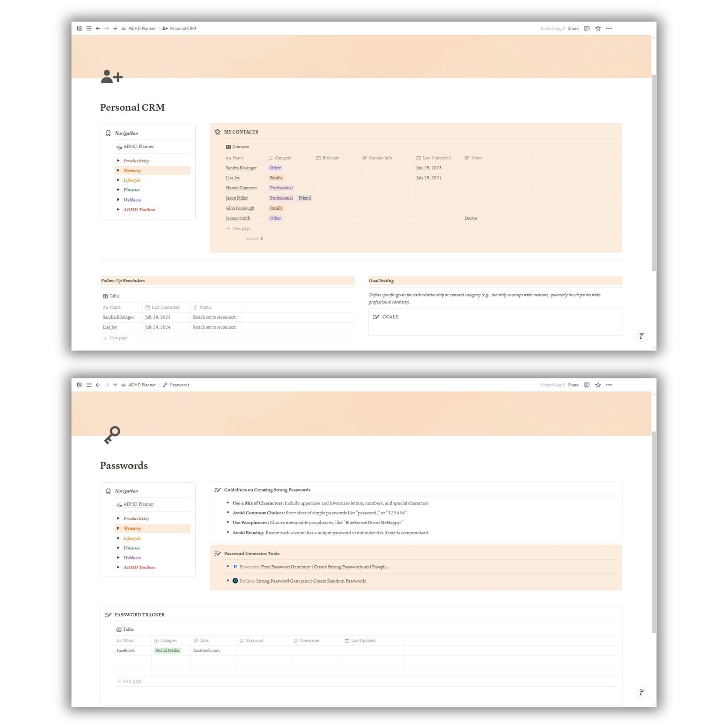Open comments icon in Passwords window top bar
This screenshot has width=728, height=728.
click(x=586, y=385)
